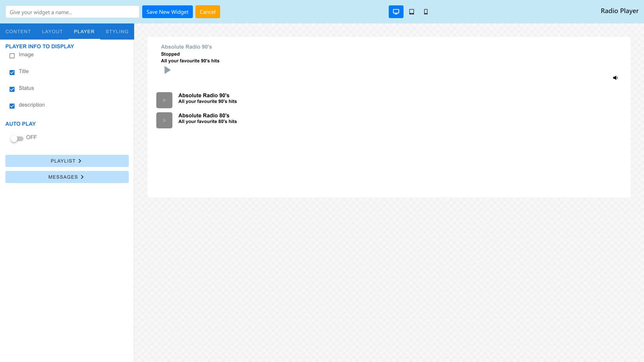Image resolution: width=644 pixels, height=362 pixels.
Task: Click the volume speaker icon
Action: (x=615, y=78)
